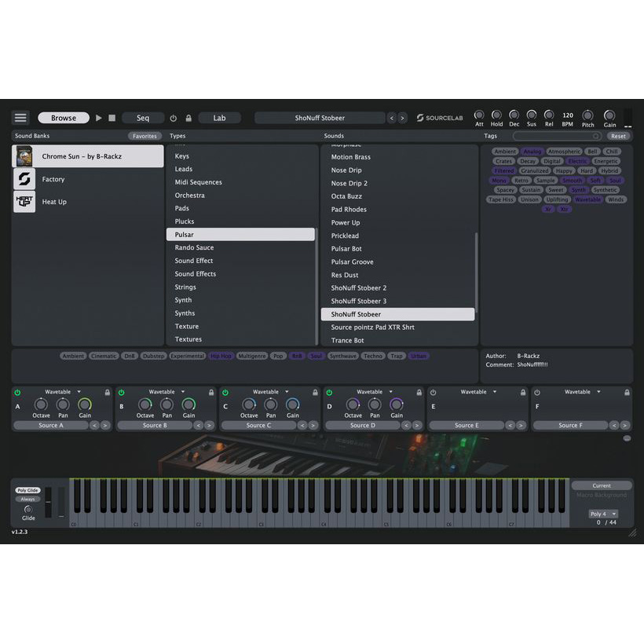The width and height of the screenshot is (644, 644).
Task: Lock Source F with lock icon
Action: point(627,392)
